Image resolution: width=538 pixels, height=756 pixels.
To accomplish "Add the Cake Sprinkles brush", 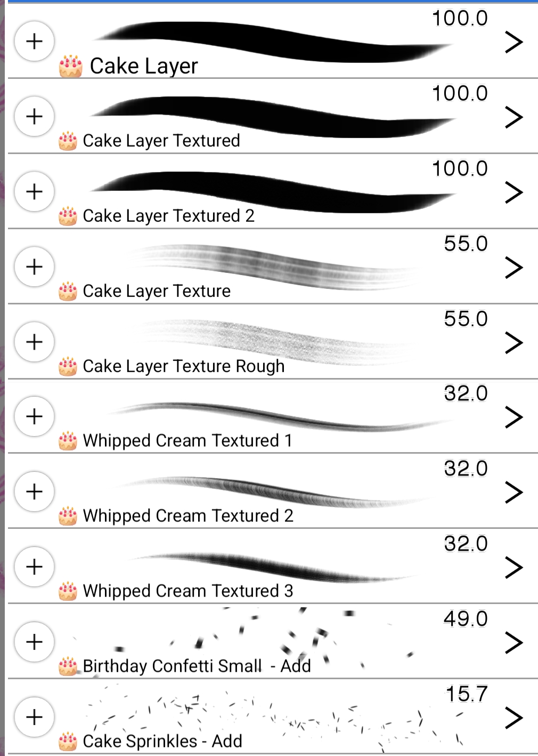I will click(x=35, y=717).
